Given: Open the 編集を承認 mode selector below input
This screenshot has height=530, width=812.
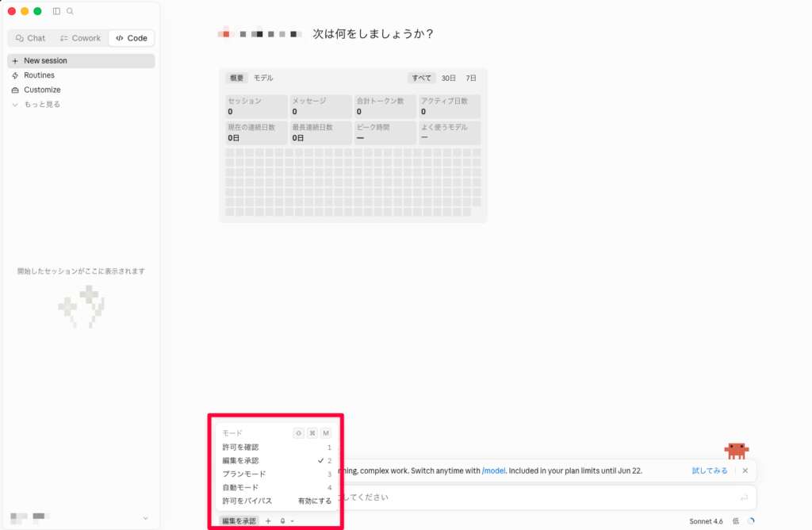Looking at the screenshot, I should pyautogui.click(x=239, y=521).
